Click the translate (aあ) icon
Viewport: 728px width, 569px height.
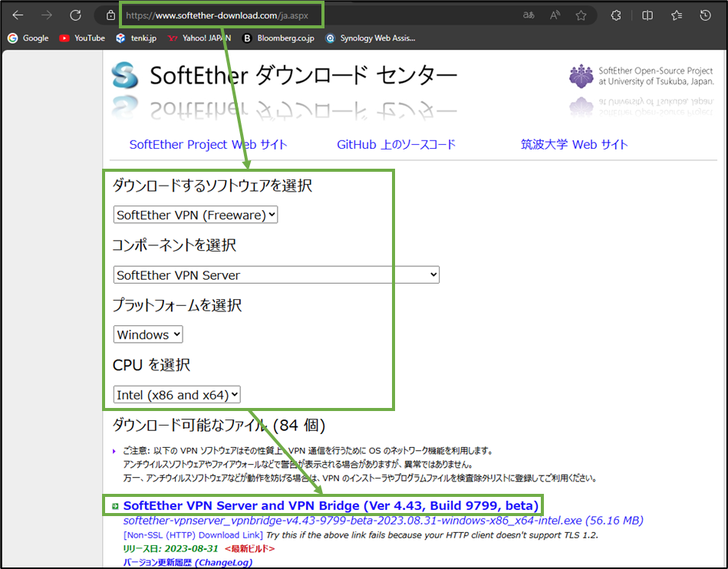[x=529, y=15]
